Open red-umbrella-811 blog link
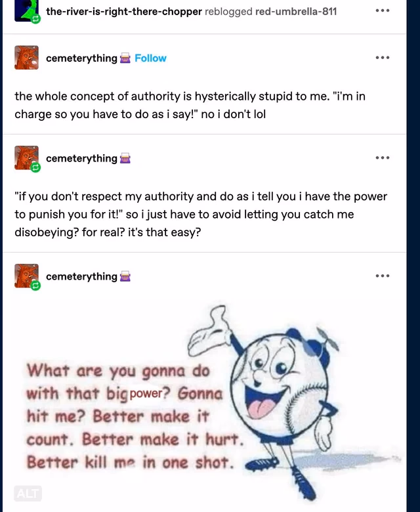 [296, 11]
